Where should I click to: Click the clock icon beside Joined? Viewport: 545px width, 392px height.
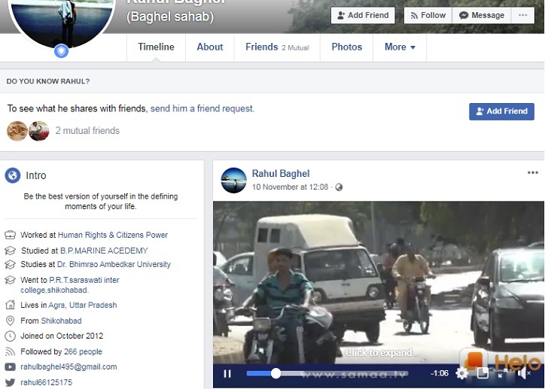coord(10,336)
